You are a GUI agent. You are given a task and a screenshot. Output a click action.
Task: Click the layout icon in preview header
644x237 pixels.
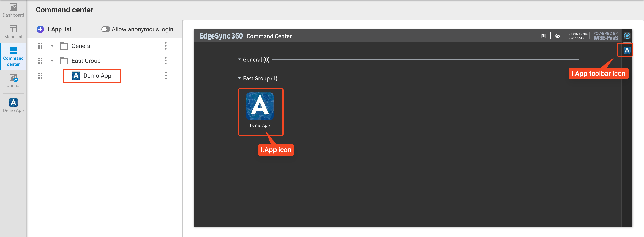543,36
